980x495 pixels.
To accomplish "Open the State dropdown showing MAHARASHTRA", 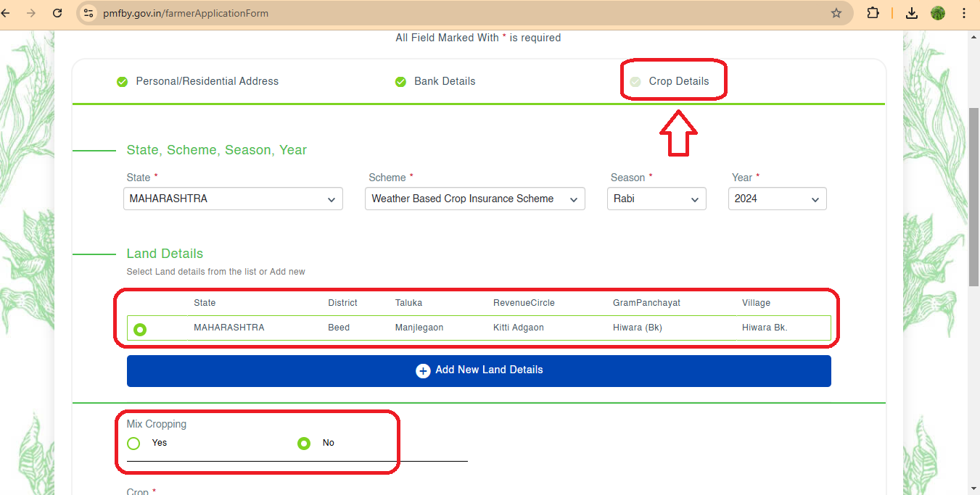I will tap(233, 199).
